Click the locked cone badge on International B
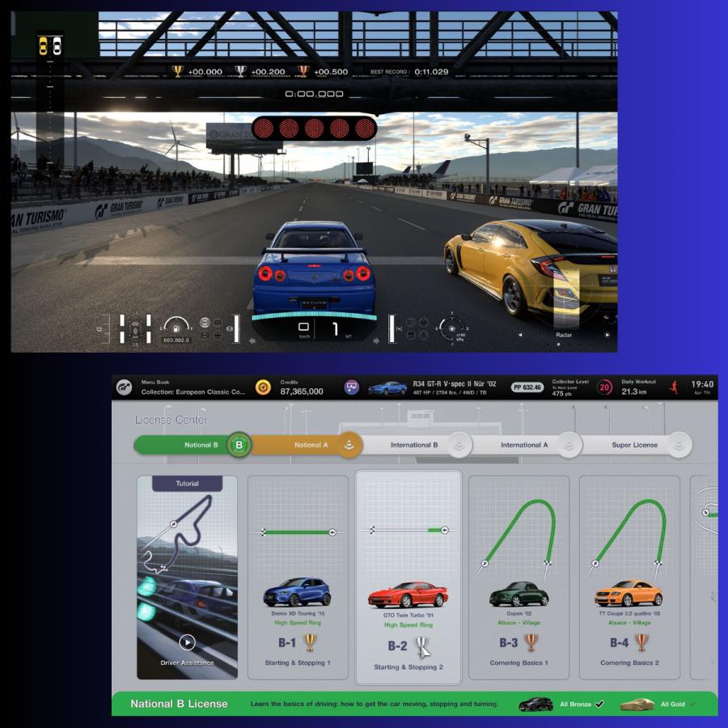Screen dimensions: 728x728 (459, 445)
